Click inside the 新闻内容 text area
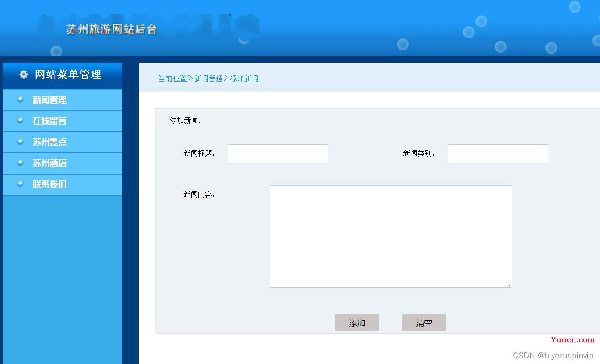The height and width of the screenshot is (364, 600). [391, 236]
